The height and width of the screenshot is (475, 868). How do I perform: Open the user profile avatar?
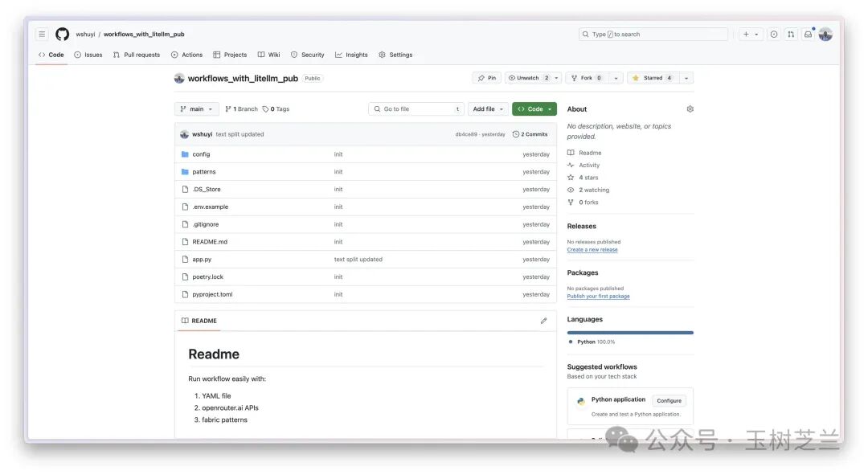click(x=825, y=35)
